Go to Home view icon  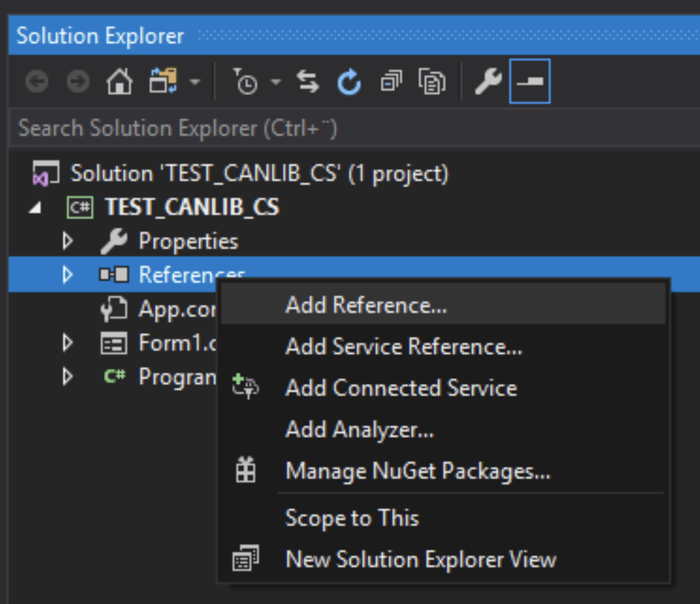coord(119,81)
